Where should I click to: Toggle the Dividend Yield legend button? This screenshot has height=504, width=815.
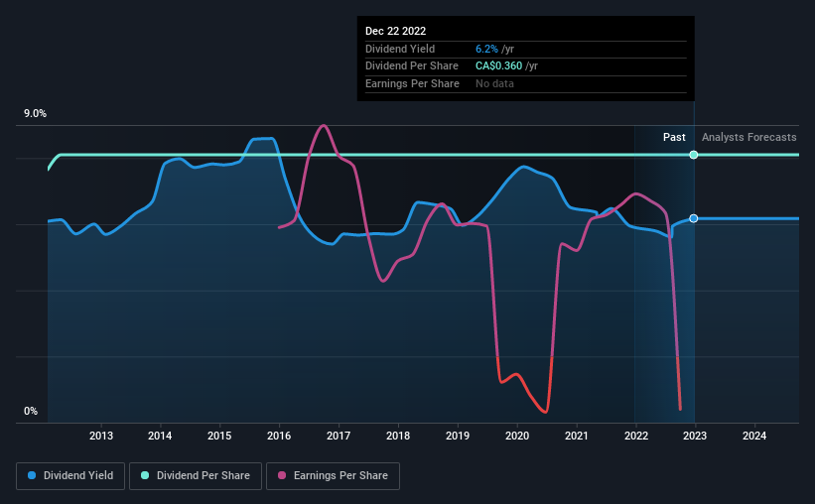click(x=70, y=476)
